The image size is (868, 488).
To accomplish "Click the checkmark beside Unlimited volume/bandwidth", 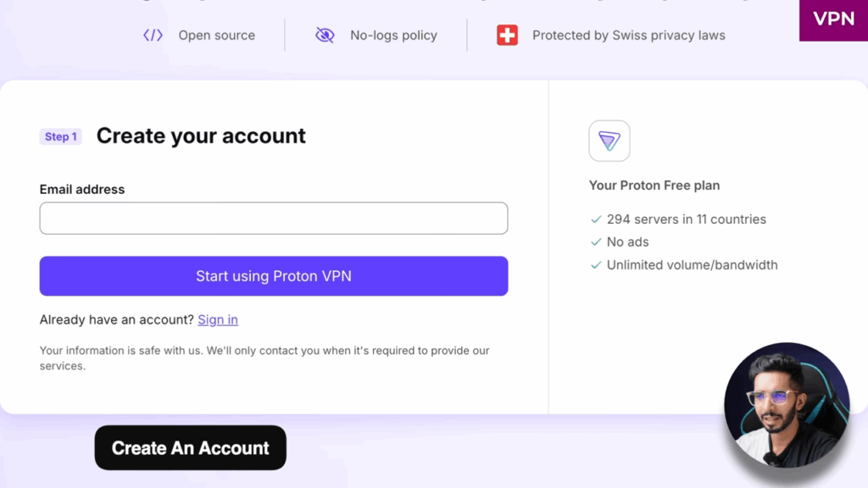I will [596, 265].
